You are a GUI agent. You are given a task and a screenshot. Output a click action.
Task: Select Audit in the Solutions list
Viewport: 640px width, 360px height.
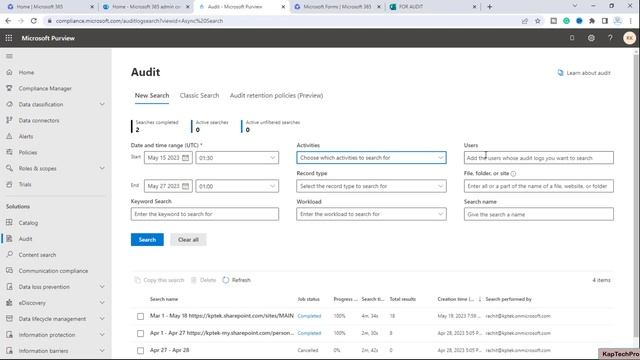tap(25, 239)
